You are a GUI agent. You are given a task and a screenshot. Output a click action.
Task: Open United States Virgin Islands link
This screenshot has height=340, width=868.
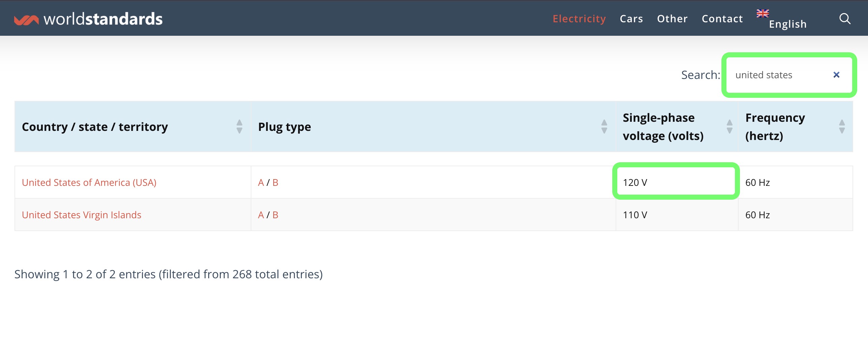coord(82,215)
